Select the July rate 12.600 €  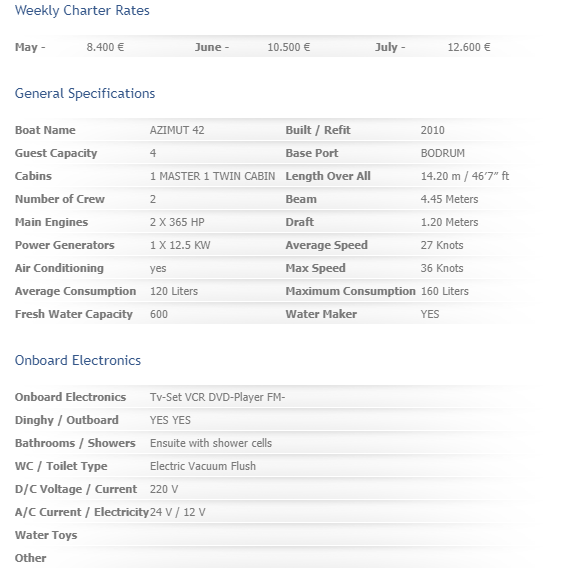click(x=469, y=47)
